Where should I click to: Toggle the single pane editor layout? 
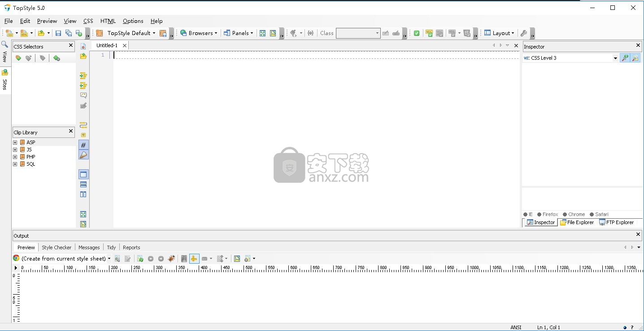pos(83,174)
